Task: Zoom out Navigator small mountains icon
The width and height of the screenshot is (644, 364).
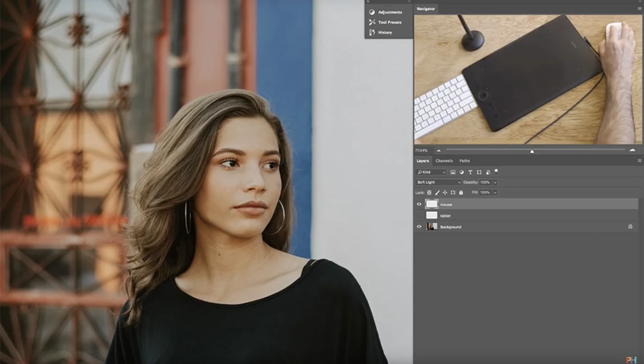Action: click(439, 150)
